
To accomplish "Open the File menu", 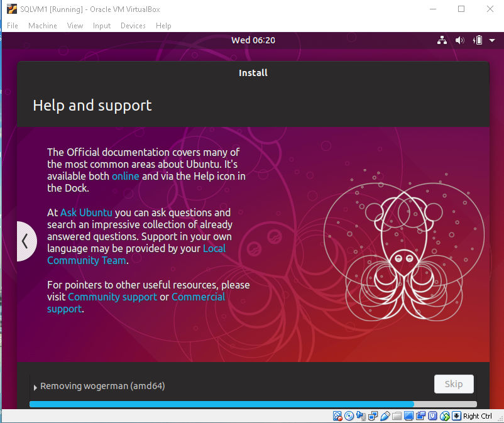I will (13, 26).
